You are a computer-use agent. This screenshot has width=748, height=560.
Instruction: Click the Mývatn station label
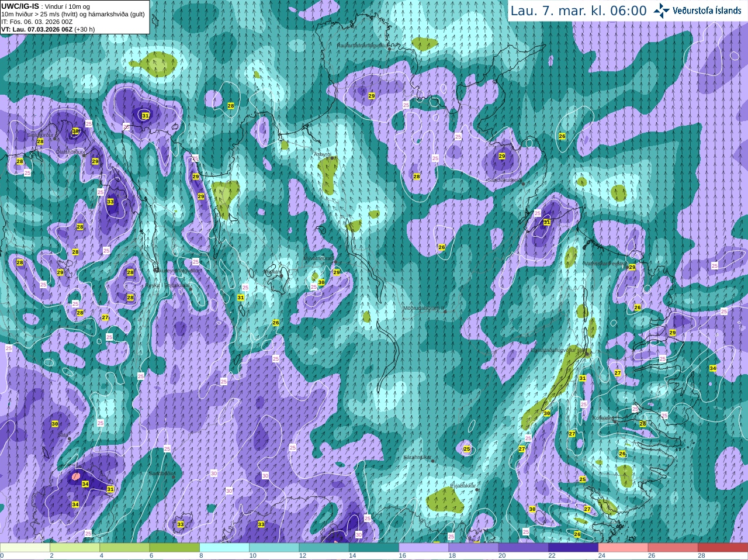click(x=272, y=272)
